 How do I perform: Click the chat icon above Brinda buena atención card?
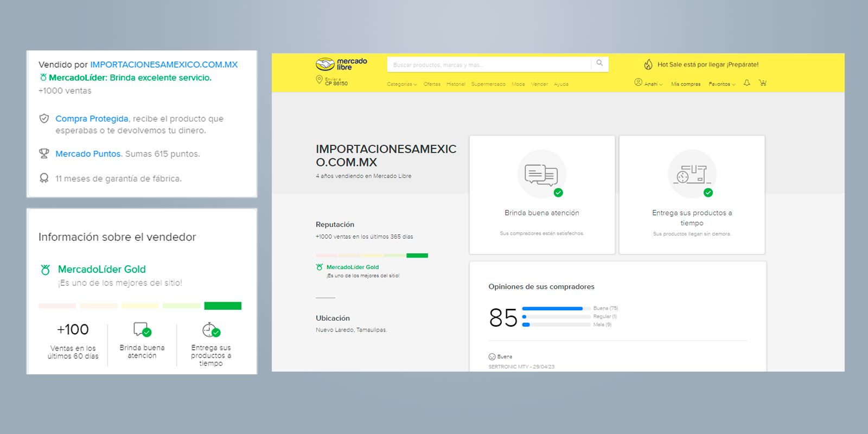541,174
